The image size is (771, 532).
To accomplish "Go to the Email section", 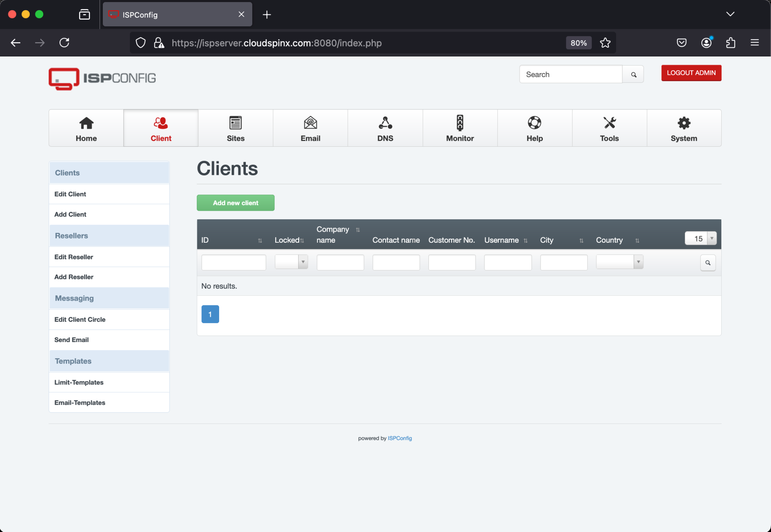I will pyautogui.click(x=310, y=128).
